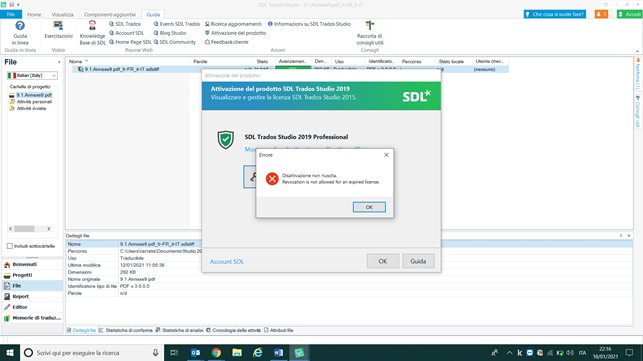Click Che cosa si vuole fare search
The image size is (643, 361).
554,14
